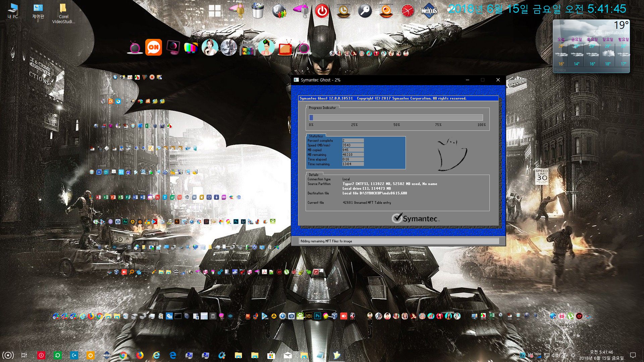This screenshot has height=362, width=644.
Task: Open VirtualBox cube icon in bottom dock
Action: click(x=334, y=316)
